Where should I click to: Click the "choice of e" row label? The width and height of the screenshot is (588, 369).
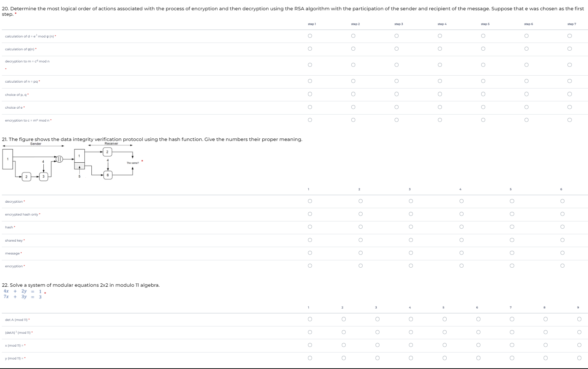pos(14,108)
